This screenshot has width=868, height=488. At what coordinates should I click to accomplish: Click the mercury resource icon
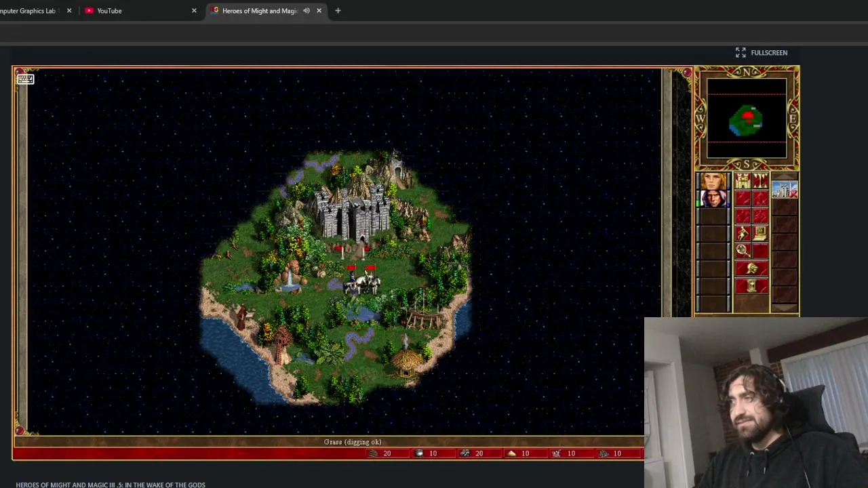419,453
